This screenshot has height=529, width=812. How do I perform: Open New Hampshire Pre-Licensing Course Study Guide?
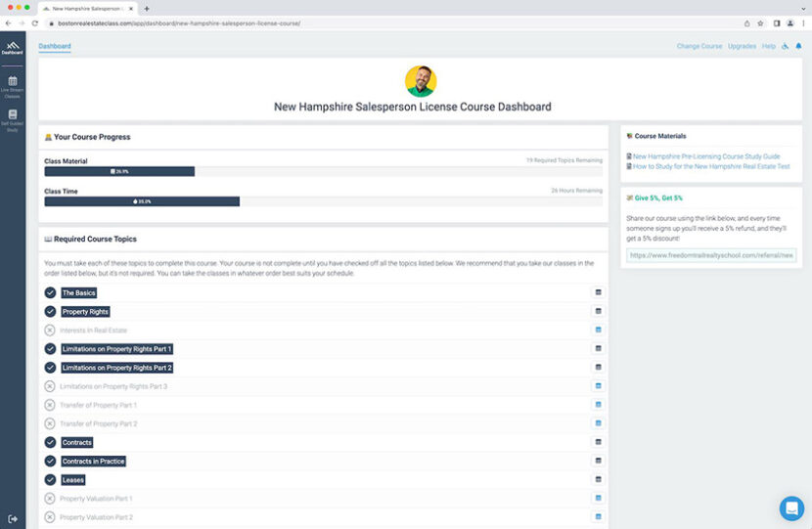[705, 156]
